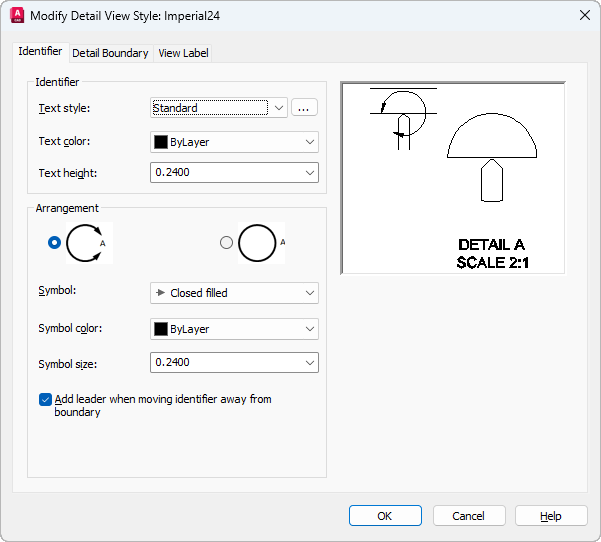Click the detail view preview image

(x=453, y=178)
